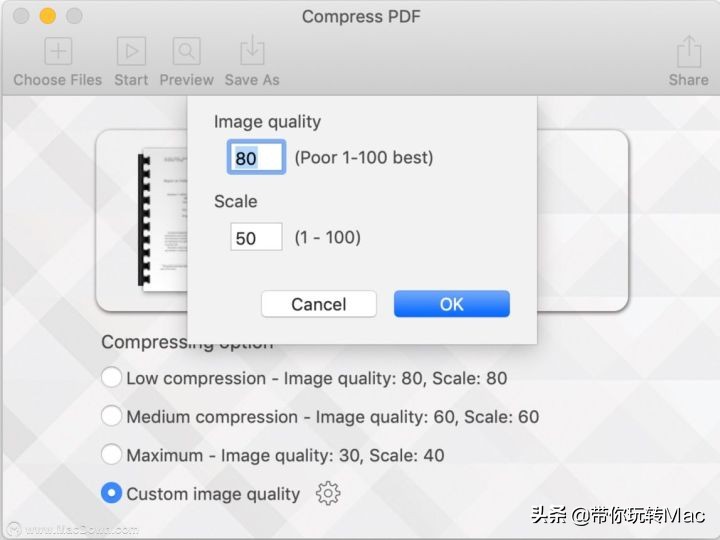
Task: Click the yellow minimize window button
Action: click(x=47, y=16)
